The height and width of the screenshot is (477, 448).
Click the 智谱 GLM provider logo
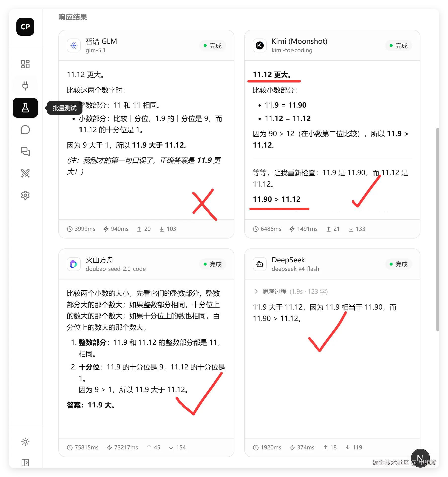[x=74, y=45]
